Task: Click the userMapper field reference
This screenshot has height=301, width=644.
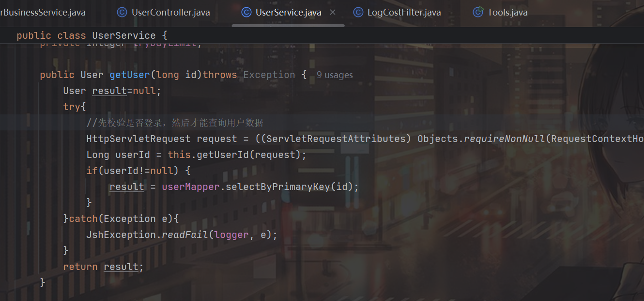Action: pos(190,187)
